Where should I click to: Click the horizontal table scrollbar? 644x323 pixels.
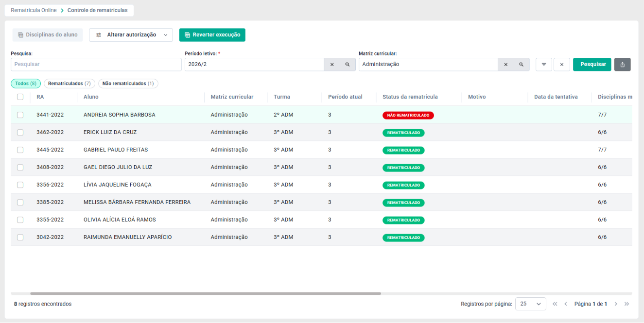(206, 293)
